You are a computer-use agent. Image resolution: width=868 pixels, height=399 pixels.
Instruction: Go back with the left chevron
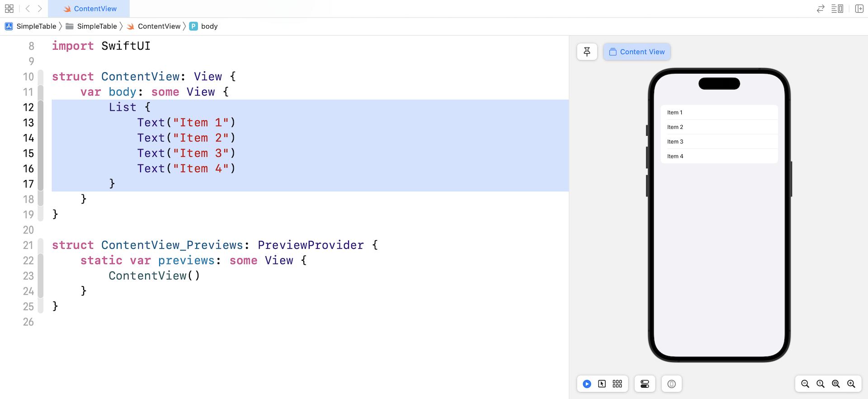pyautogui.click(x=28, y=9)
